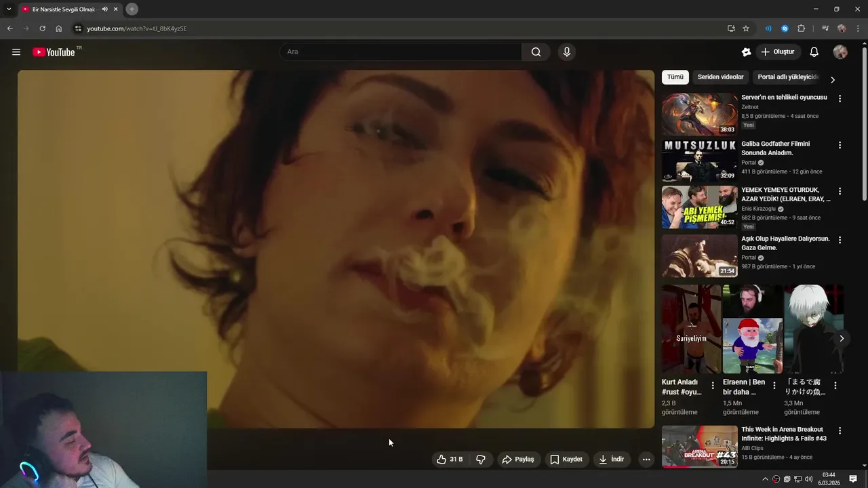Image resolution: width=868 pixels, height=488 pixels.
Task: Select the Seriden videolar chip
Action: tap(721, 77)
